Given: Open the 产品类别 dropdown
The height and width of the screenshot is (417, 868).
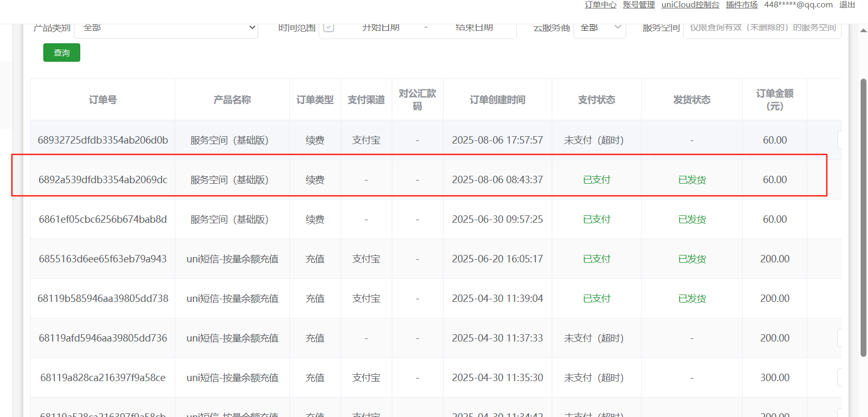Looking at the screenshot, I should click(x=166, y=27).
